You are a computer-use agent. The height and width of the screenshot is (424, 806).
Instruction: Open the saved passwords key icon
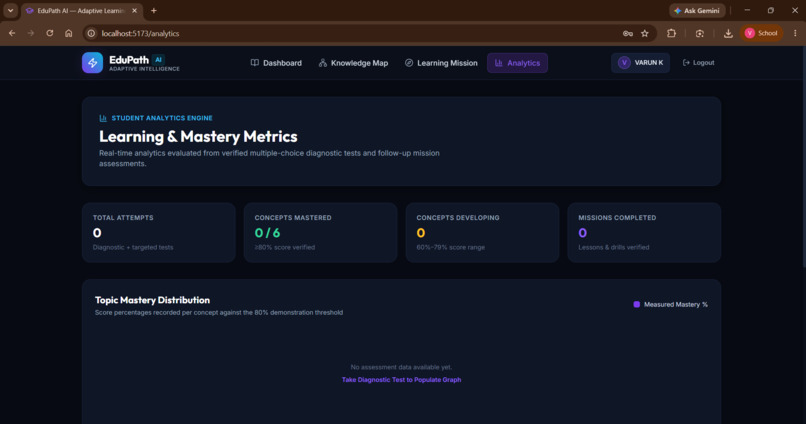628,33
